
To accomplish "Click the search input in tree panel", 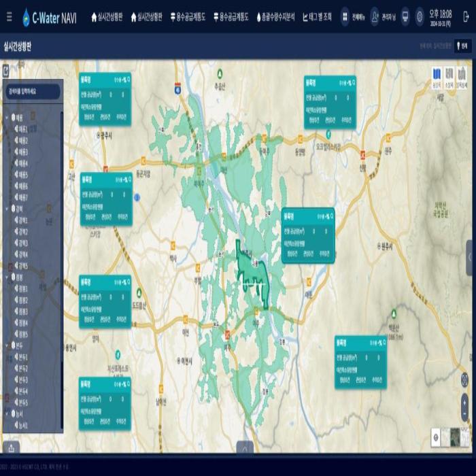I will [33, 91].
